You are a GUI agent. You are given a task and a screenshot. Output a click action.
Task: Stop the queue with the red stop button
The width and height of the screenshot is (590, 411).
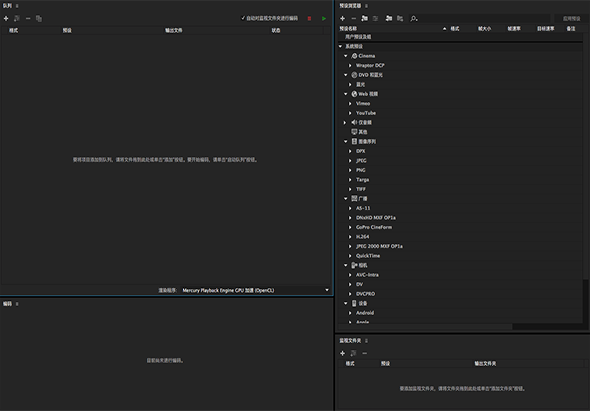[309, 18]
